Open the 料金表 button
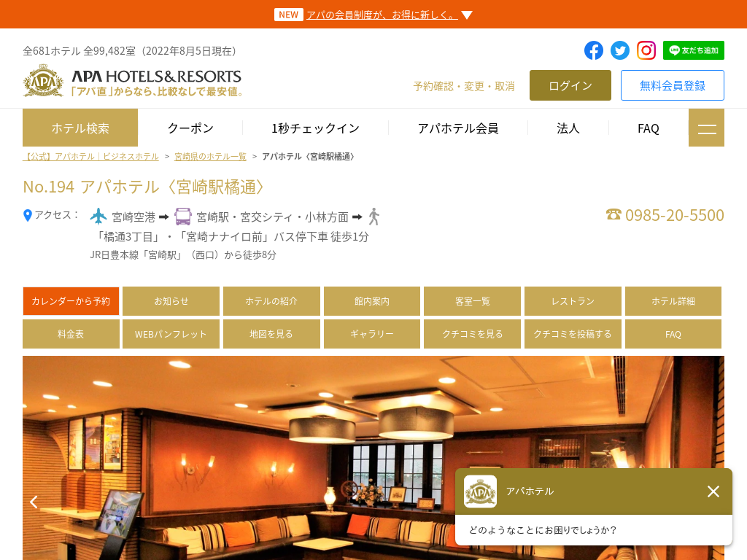Screen dimensions: 747x560 [71, 334]
